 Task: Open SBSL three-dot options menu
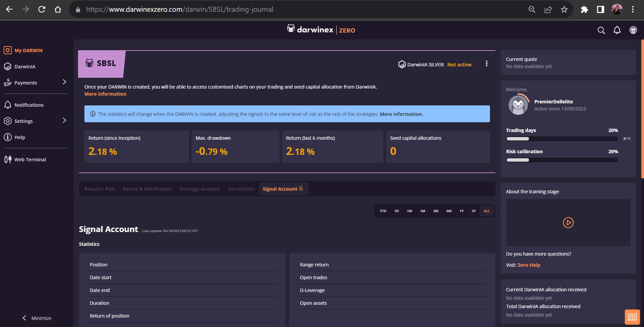[486, 64]
